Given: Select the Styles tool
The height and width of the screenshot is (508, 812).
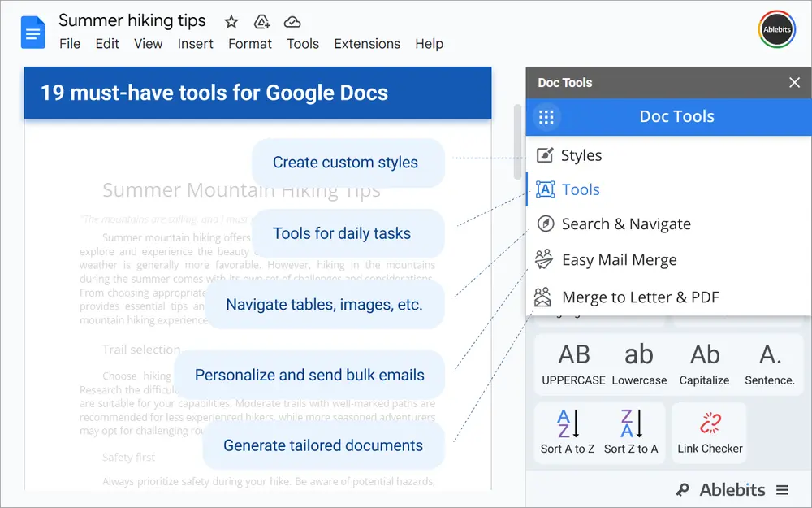Looking at the screenshot, I should tap(581, 155).
